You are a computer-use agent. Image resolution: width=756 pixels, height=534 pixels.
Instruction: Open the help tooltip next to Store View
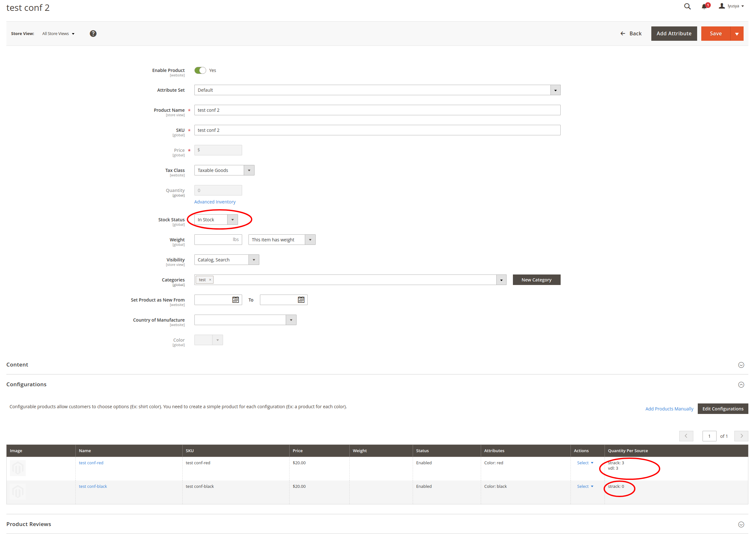[93, 33]
